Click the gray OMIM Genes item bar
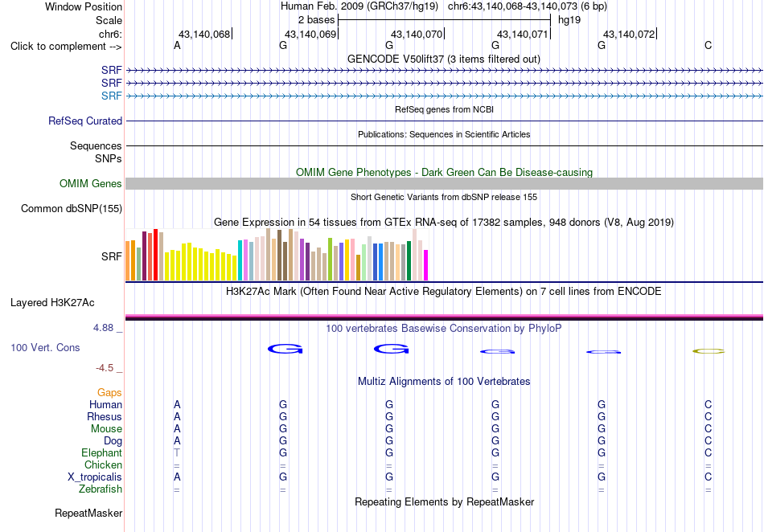764x532 pixels. [444, 183]
